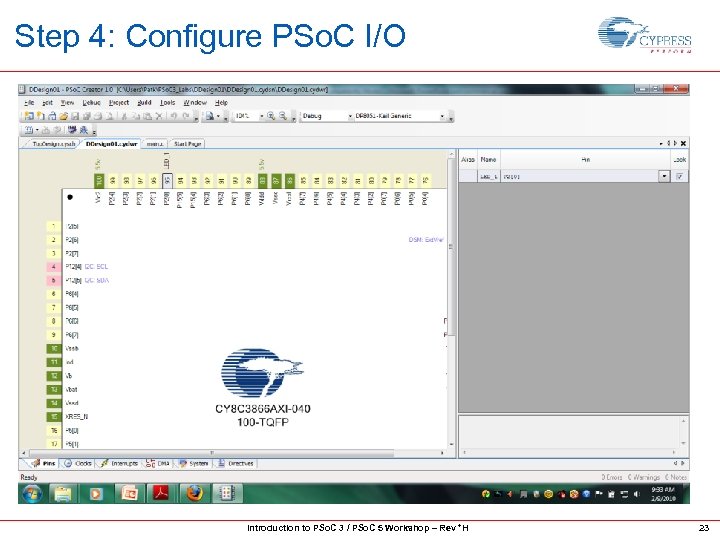The image size is (720, 540).
Task: Click the Name column header in pin table
Action: tap(489, 159)
